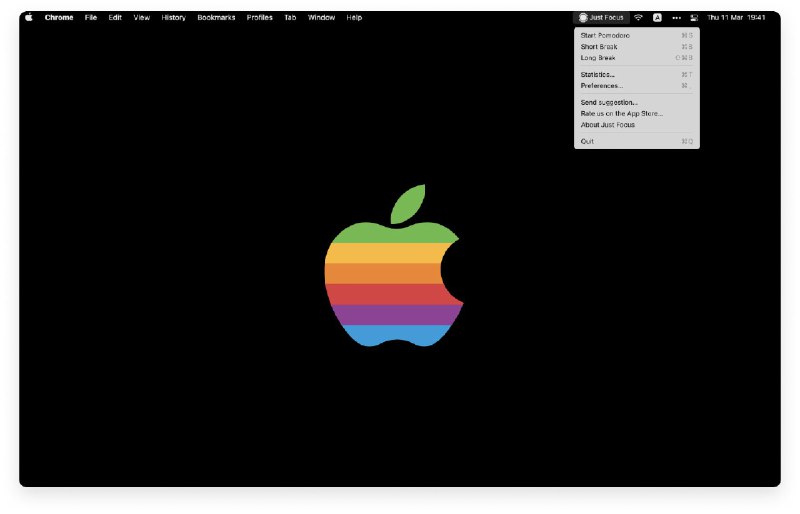
Task: Select the Long Break menu entry
Action: tap(598, 58)
